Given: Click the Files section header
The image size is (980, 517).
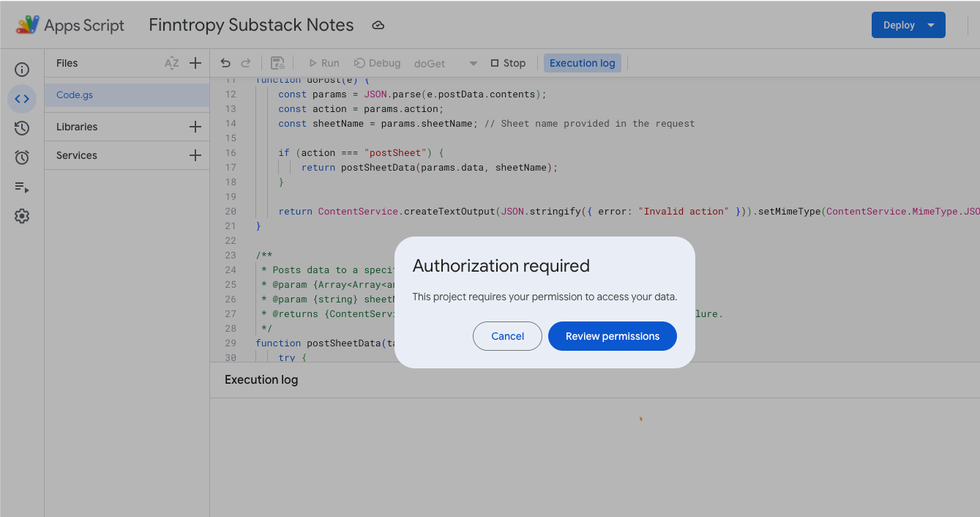Looking at the screenshot, I should click(x=67, y=63).
